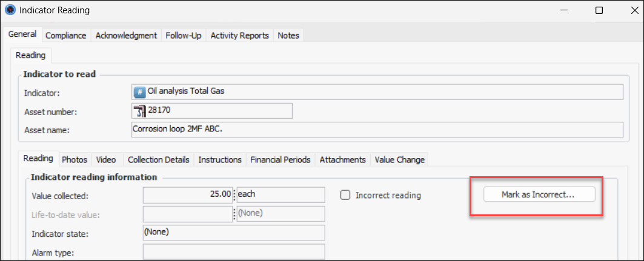
Task: Click the hash icon beside Oil analysis indicator
Action: point(139,92)
